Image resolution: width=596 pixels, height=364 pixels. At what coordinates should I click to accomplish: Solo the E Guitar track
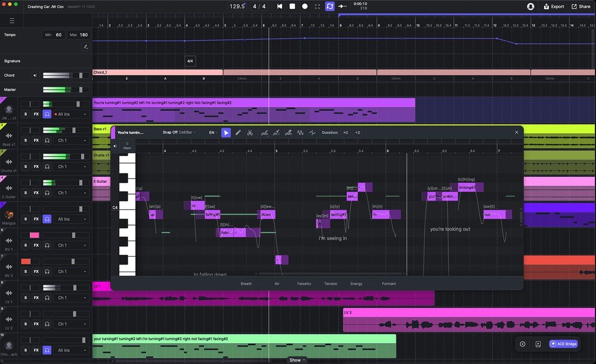tap(25, 192)
